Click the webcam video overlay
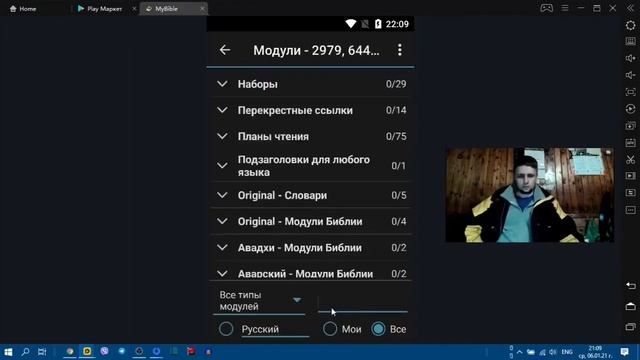The image size is (640, 360). tap(529, 195)
